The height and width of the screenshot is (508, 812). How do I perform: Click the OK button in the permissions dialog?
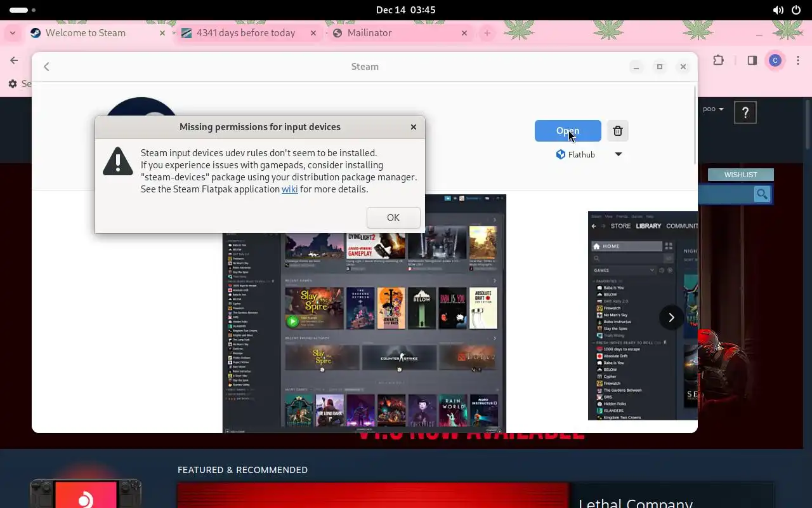point(393,218)
